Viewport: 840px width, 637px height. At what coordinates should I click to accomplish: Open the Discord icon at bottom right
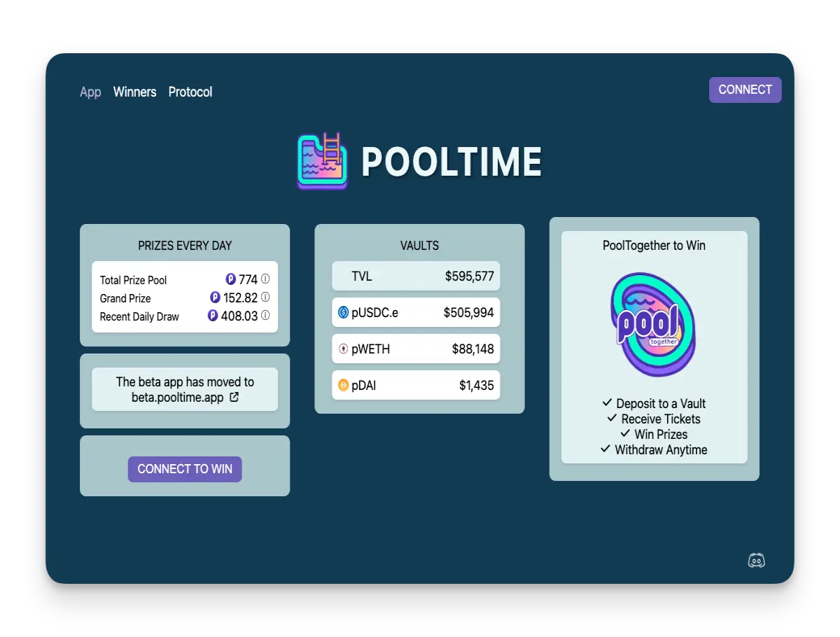pos(756,560)
